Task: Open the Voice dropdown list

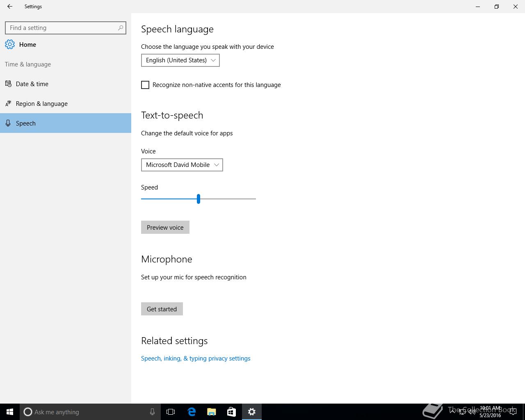Action: pyautogui.click(x=182, y=165)
